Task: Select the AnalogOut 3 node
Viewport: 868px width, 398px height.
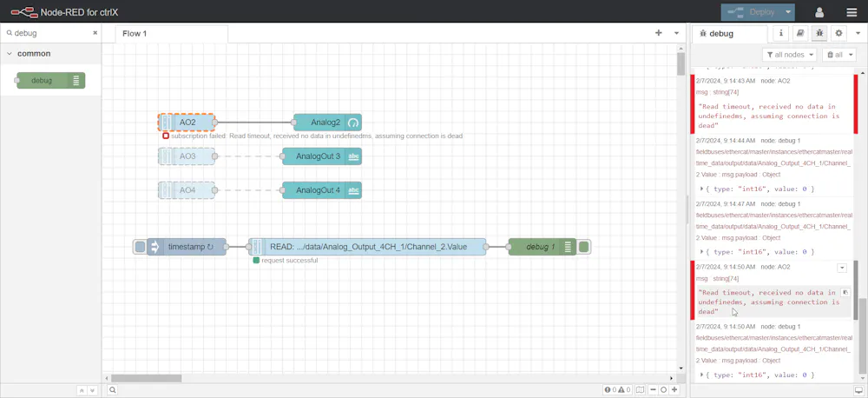Action: pyautogui.click(x=322, y=156)
